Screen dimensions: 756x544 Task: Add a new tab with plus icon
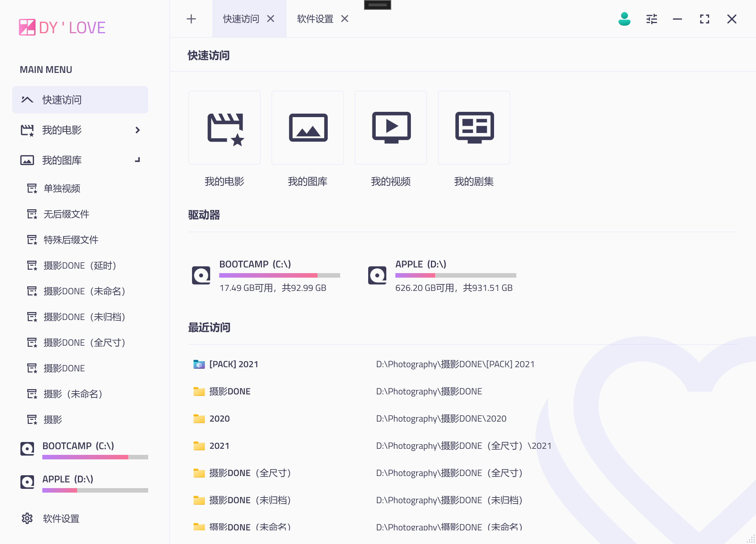191,19
